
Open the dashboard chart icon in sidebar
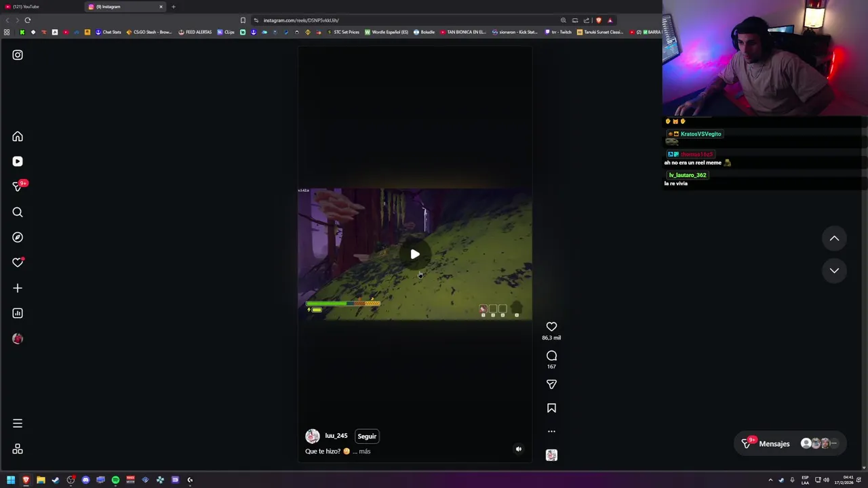pos(18,313)
